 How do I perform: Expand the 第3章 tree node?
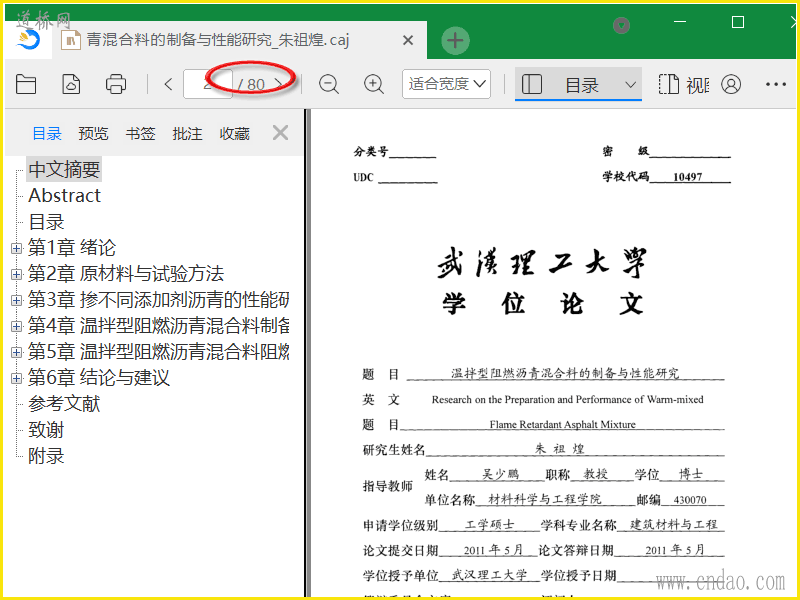pyautogui.click(x=16, y=301)
